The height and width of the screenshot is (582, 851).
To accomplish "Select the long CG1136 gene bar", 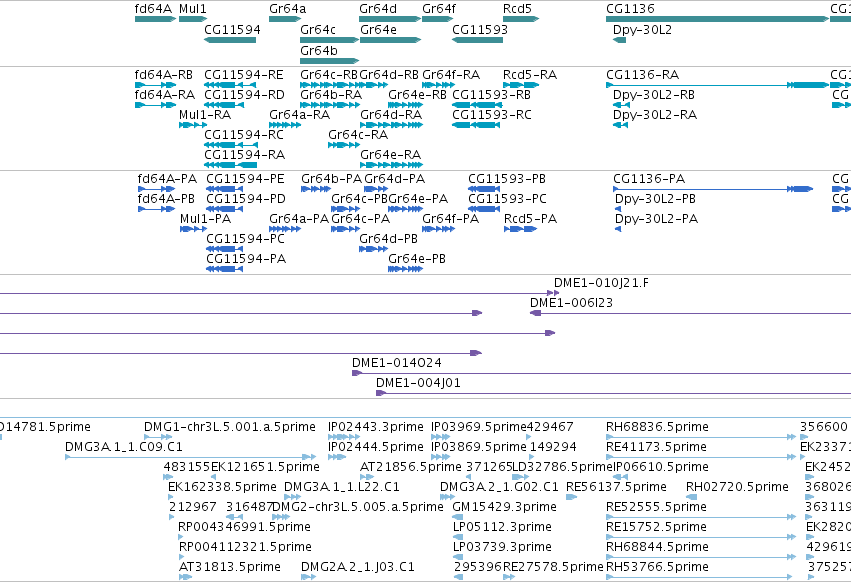I will [x=717, y=19].
